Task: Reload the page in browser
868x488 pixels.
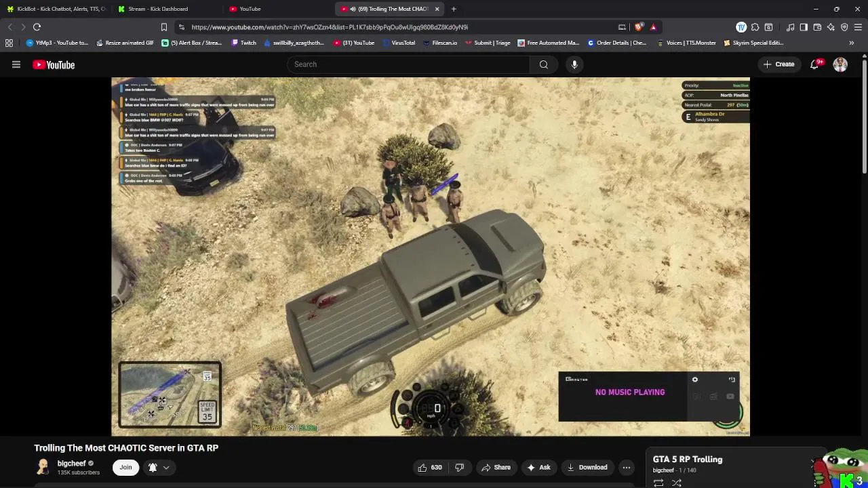Action: pyautogui.click(x=37, y=27)
